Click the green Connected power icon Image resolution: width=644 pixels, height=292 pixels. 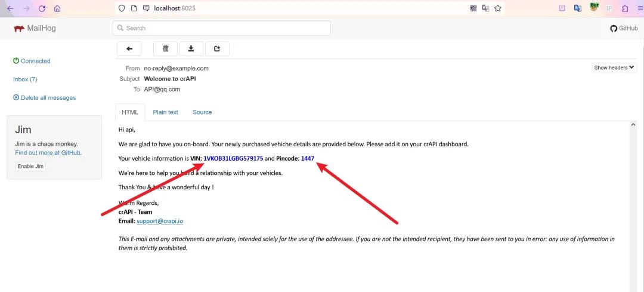tap(16, 61)
